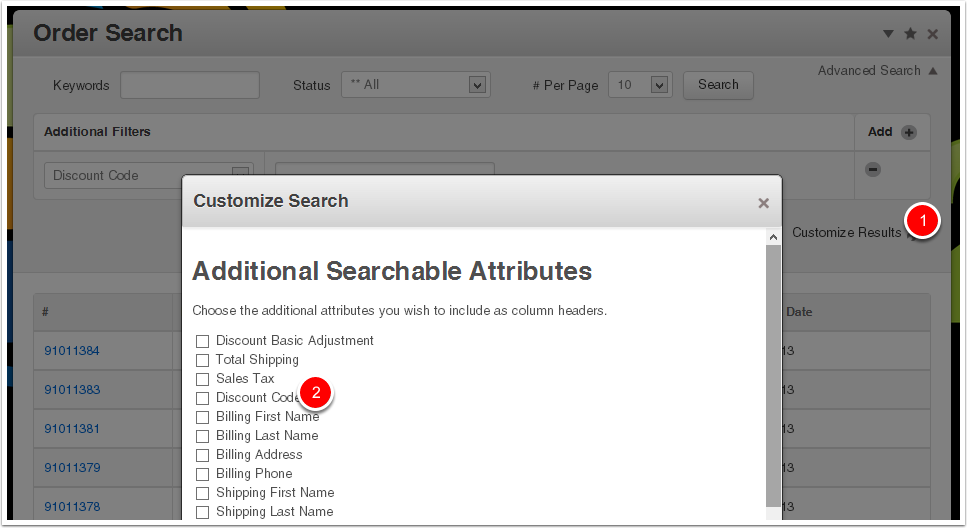Select the Shipping First Name checkbox
Screen dimensions: 967x528
(203, 493)
